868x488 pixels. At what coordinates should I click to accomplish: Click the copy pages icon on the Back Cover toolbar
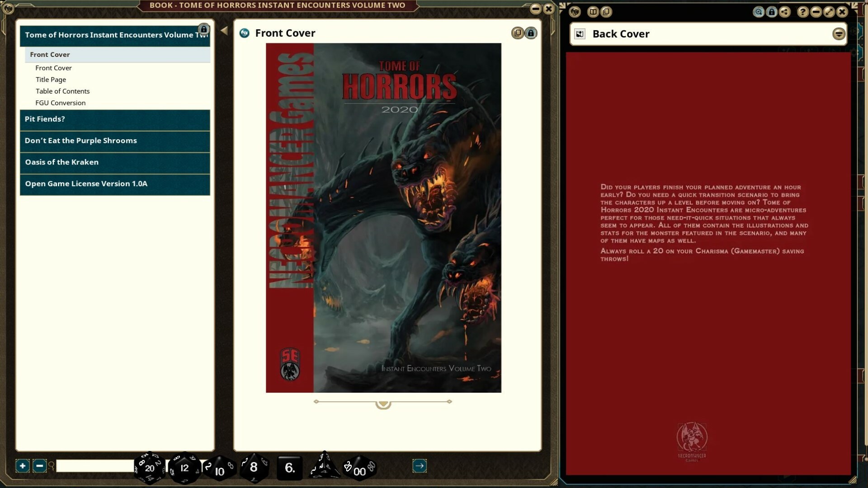[x=606, y=11]
